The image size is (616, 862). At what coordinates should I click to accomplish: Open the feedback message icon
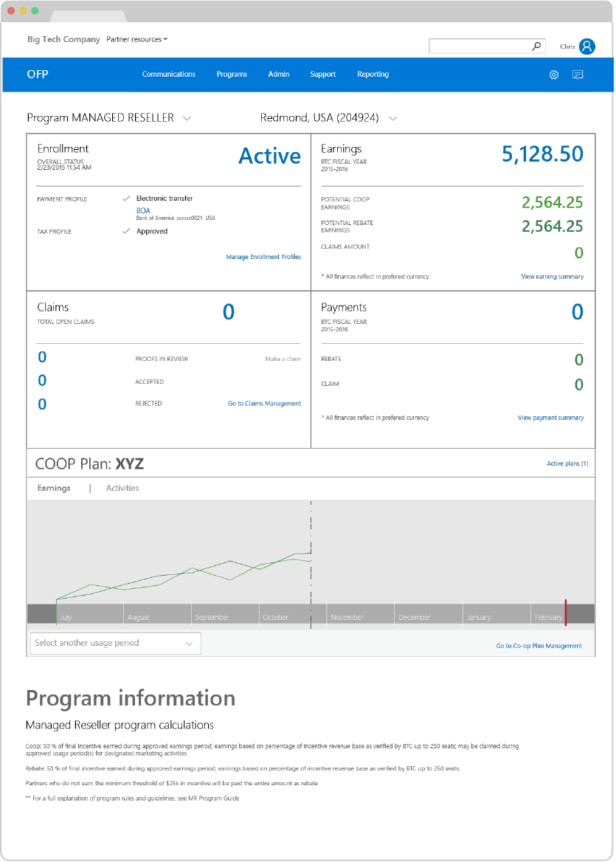click(578, 75)
